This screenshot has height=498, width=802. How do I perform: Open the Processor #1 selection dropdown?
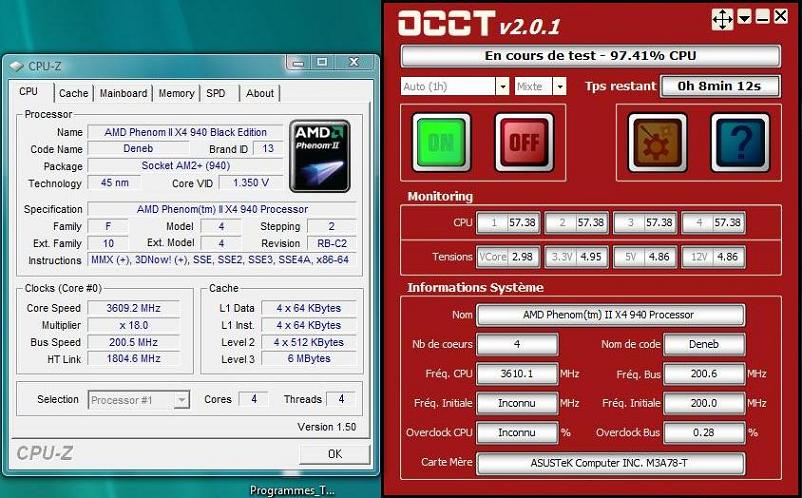181,400
